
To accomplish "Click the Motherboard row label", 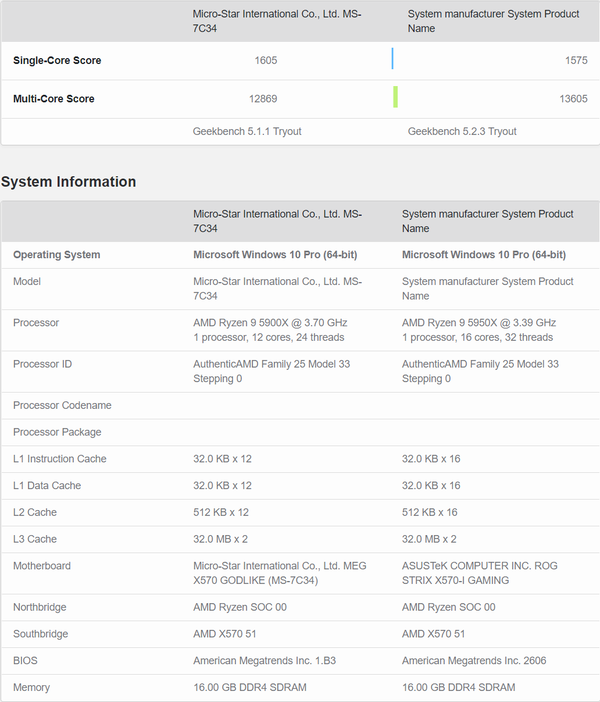I will pos(42,566).
